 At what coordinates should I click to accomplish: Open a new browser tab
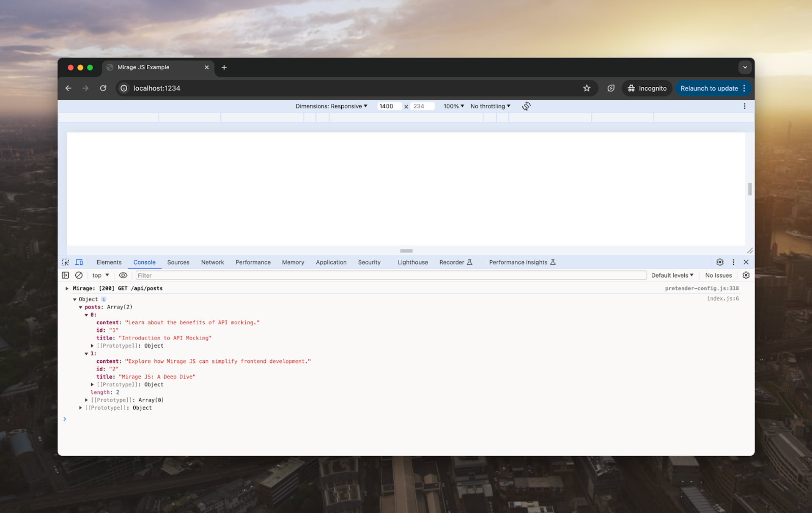click(x=224, y=67)
